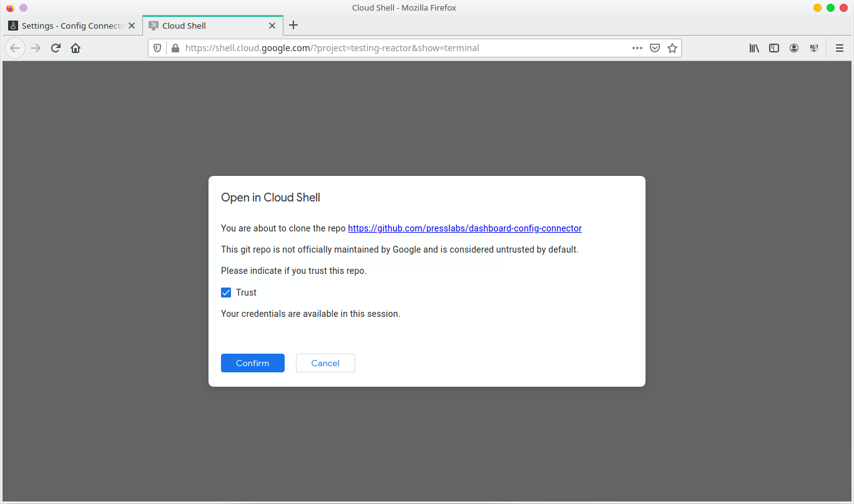Open Firefox account icon
Screen dimensions: 854x504
coord(794,48)
